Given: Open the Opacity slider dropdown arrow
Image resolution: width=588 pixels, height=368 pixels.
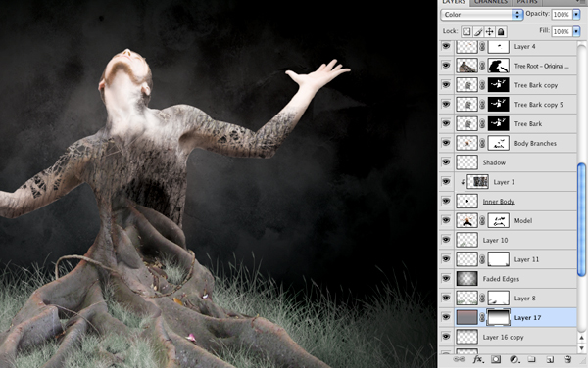Looking at the screenshot, I should pos(576,15).
